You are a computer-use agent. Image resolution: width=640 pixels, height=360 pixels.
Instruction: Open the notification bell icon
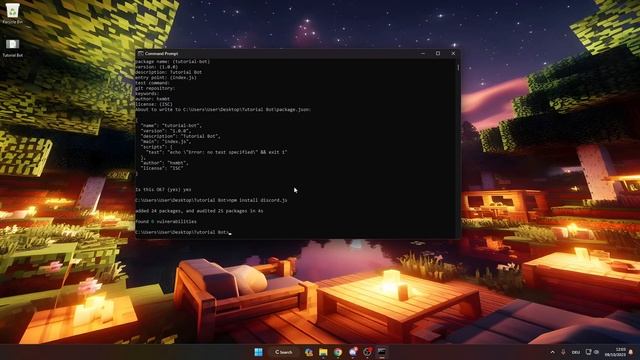(631, 352)
